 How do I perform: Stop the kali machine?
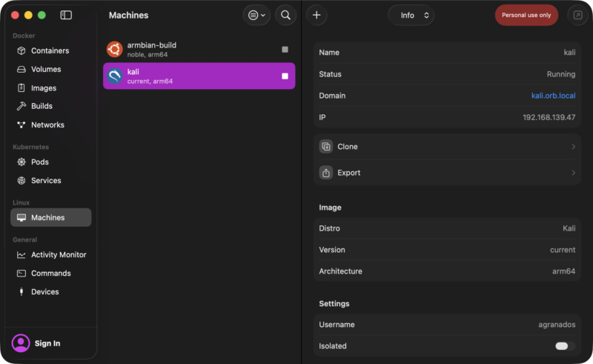[x=285, y=76]
